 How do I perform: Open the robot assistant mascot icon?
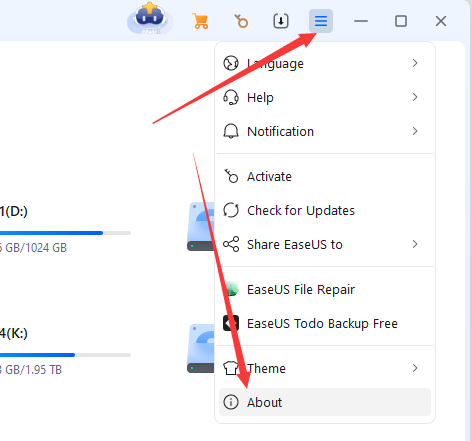point(150,19)
